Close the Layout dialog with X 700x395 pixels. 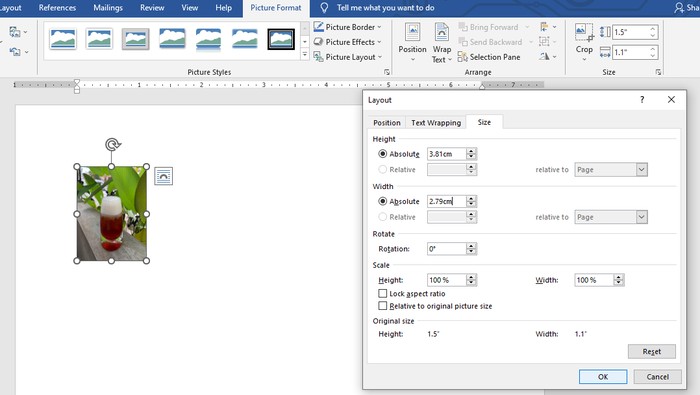point(671,100)
